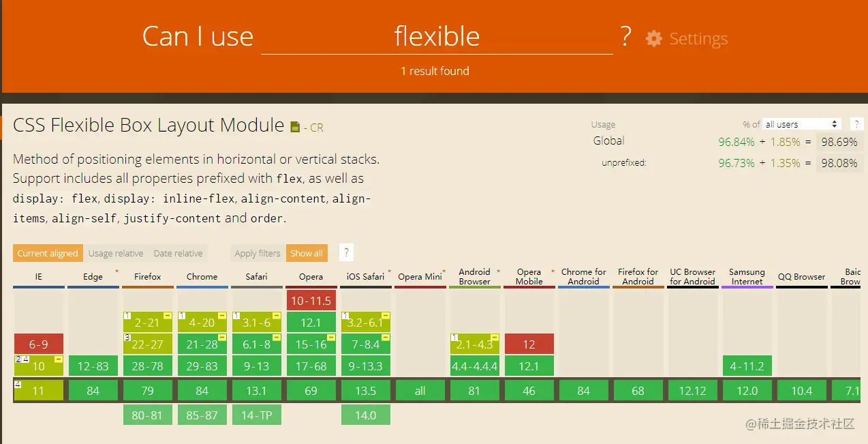The height and width of the screenshot is (444, 868).
Task: Switch to Usage relative view
Action: pyautogui.click(x=116, y=253)
